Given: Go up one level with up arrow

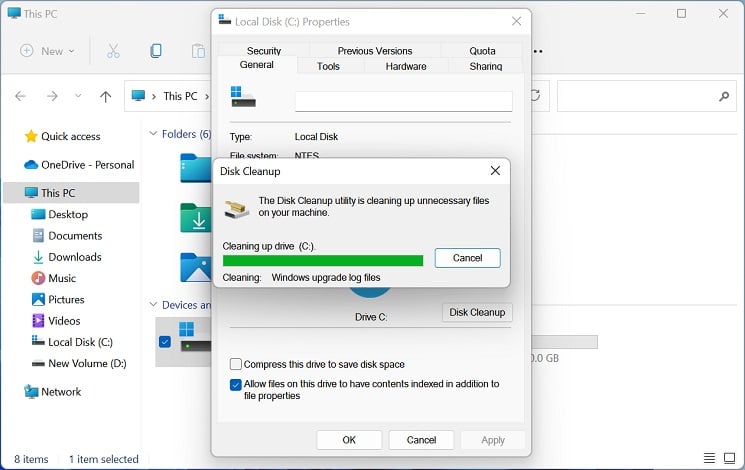Looking at the screenshot, I should coord(105,96).
